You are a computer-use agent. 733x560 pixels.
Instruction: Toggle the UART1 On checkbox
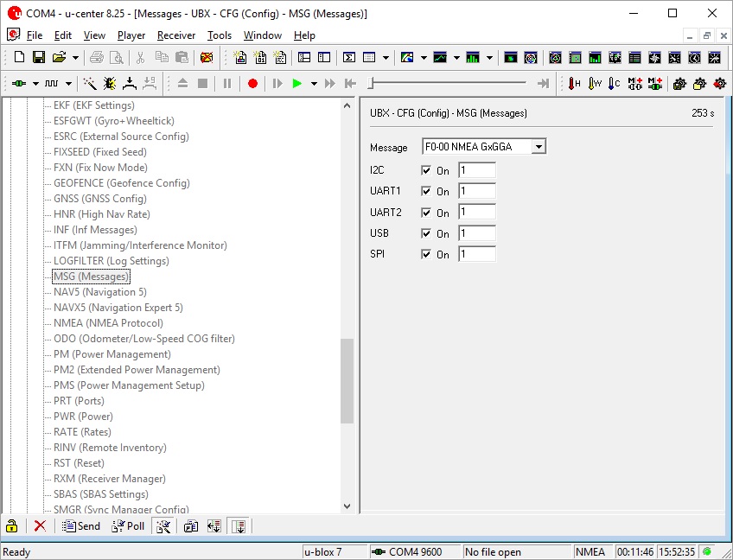tap(426, 191)
